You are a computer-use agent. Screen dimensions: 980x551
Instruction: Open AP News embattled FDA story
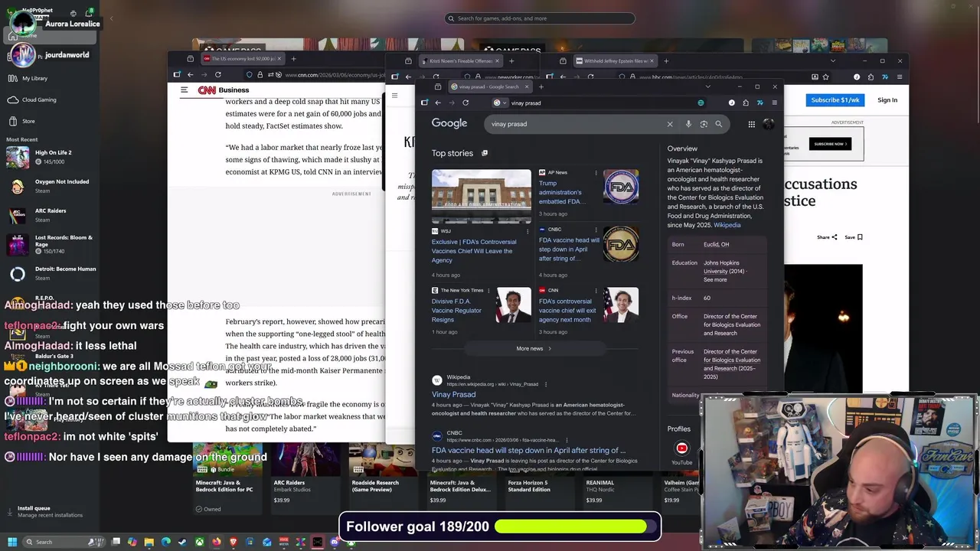[x=563, y=192]
